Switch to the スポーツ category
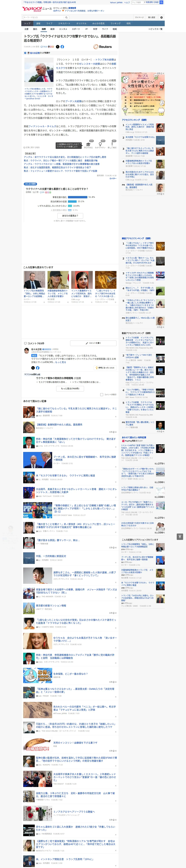This screenshot has height=868, width=186. point(76,29)
